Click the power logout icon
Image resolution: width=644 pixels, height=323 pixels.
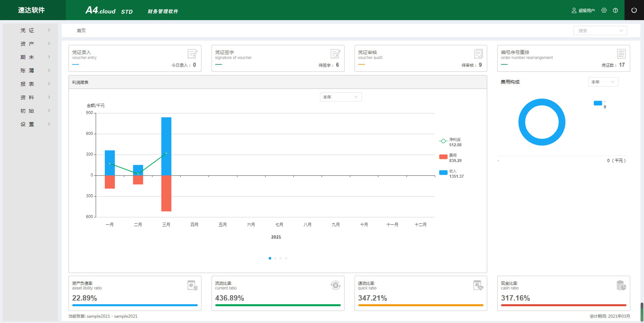634,10
